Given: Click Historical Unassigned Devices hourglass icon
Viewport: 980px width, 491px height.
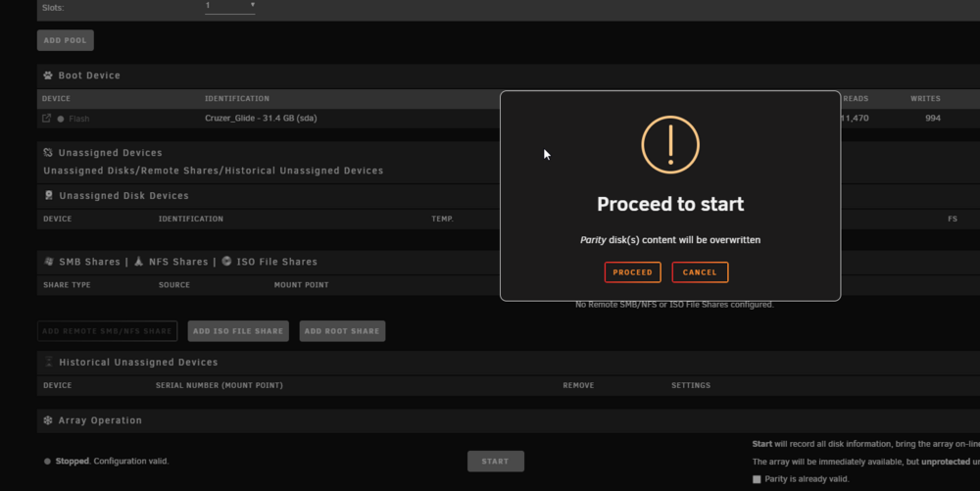Looking at the screenshot, I should 49,362.
